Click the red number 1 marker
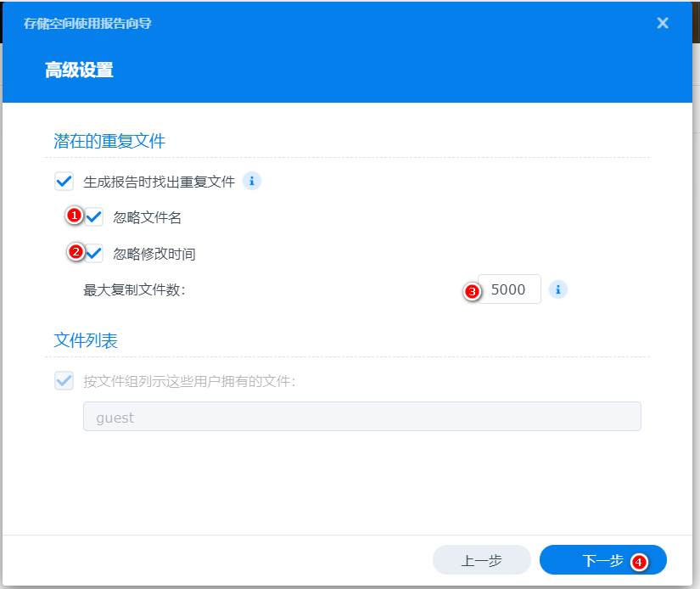The image size is (700, 589). point(74,216)
